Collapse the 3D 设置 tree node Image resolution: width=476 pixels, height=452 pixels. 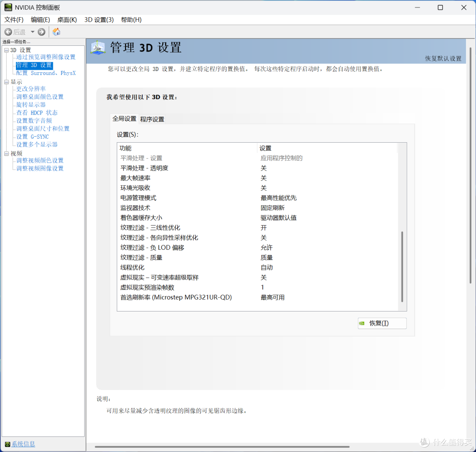click(x=6, y=50)
